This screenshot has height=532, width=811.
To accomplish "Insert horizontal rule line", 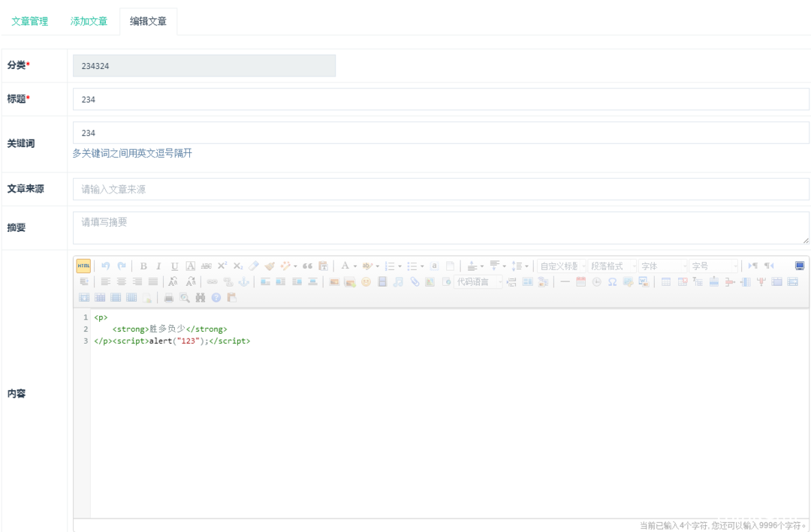I will tap(565, 282).
